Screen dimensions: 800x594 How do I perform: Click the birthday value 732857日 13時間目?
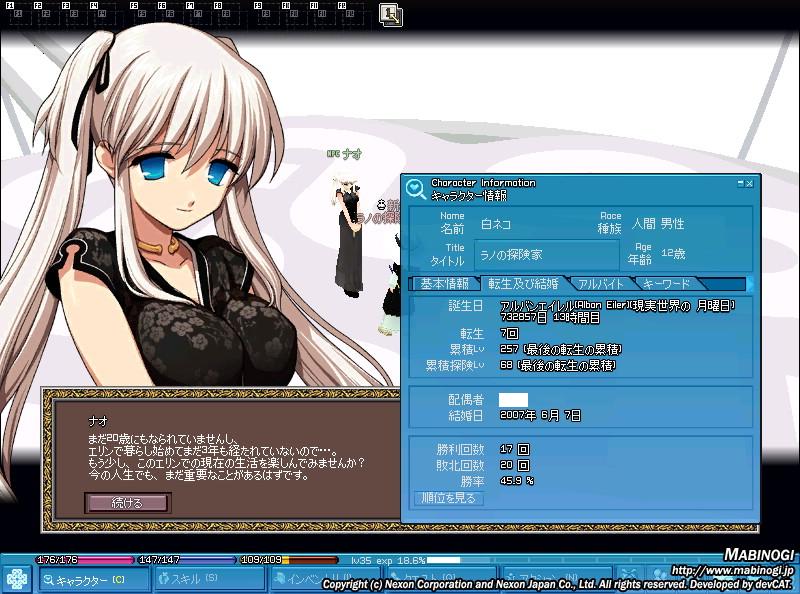coord(550,317)
